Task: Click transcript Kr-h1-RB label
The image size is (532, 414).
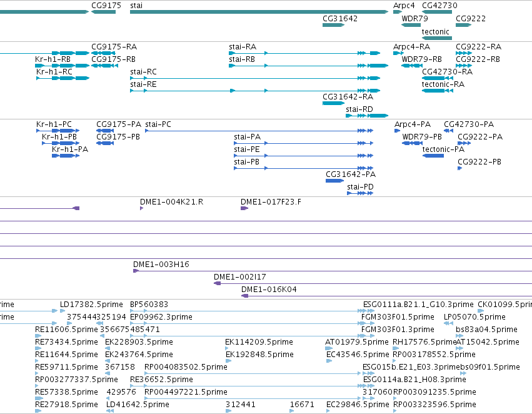Action: (x=53, y=59)
